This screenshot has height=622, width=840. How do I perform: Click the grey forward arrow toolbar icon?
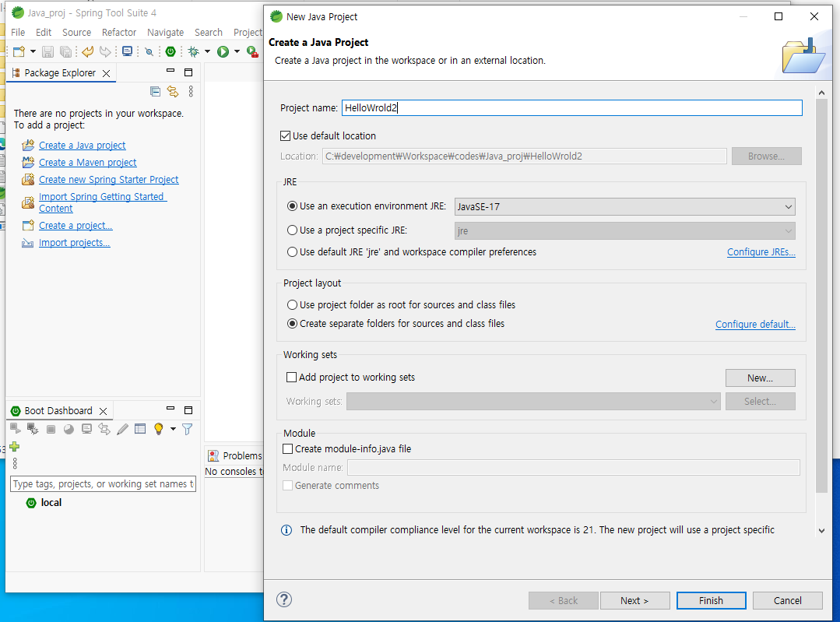tap(106, 51)
